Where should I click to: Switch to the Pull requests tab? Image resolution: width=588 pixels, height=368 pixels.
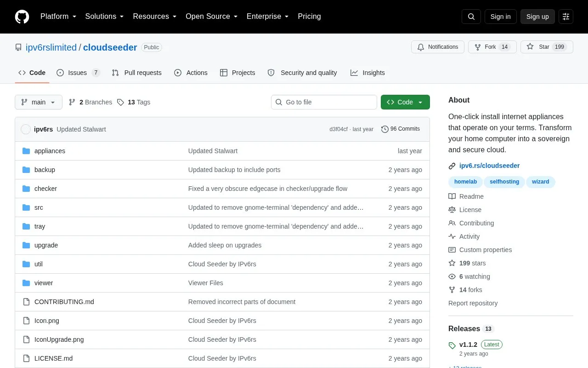click(136, 73)
